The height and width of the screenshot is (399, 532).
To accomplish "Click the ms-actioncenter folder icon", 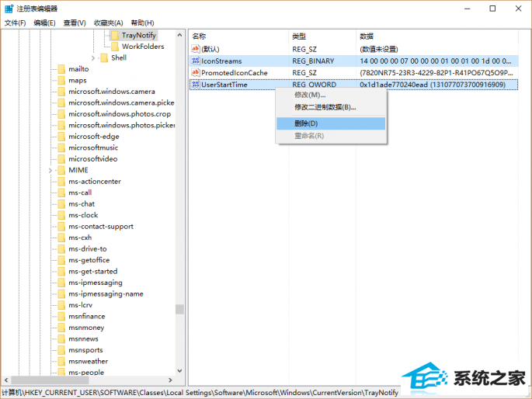I will (61, 182).
